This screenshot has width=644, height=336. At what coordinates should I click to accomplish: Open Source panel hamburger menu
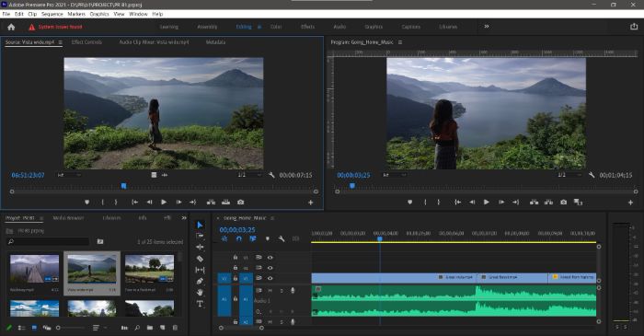(61, 42)
